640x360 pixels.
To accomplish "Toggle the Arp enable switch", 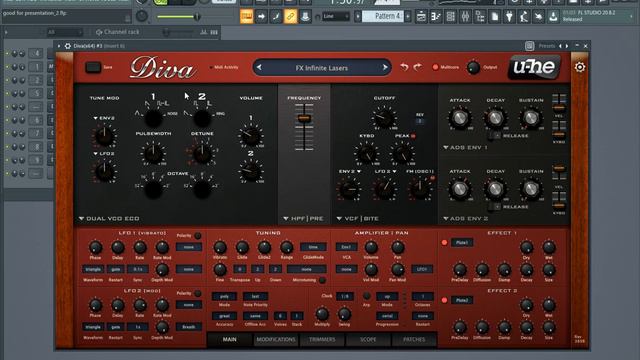I will [x=367, y=296].
